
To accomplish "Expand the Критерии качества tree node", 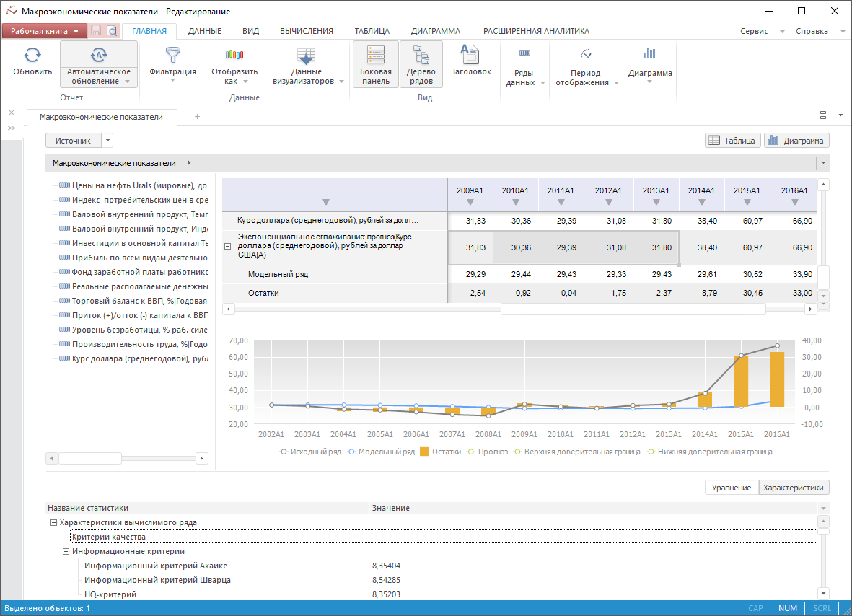I will 66,537.
